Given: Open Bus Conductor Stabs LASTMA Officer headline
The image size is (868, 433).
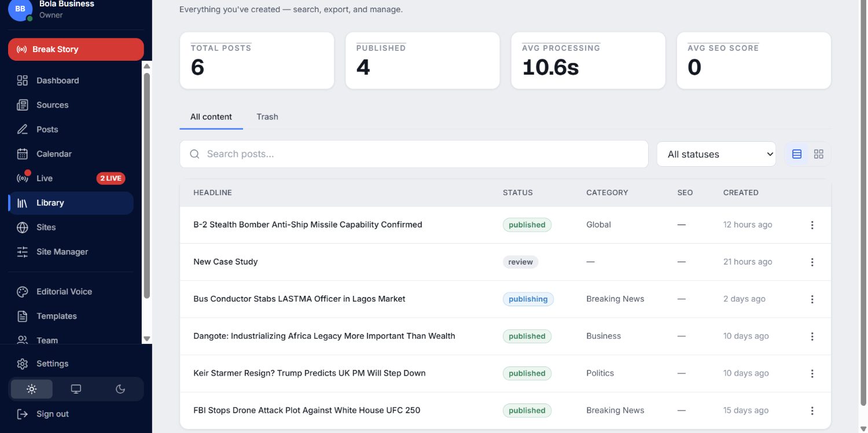Looking at the screenshot, I should pyautogui.click(x=299, y=299).
